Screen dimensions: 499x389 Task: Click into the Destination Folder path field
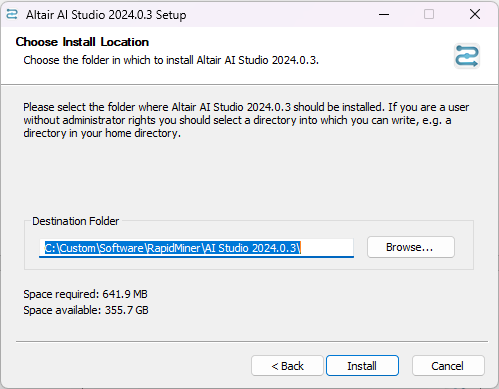[x=196, y=248]
